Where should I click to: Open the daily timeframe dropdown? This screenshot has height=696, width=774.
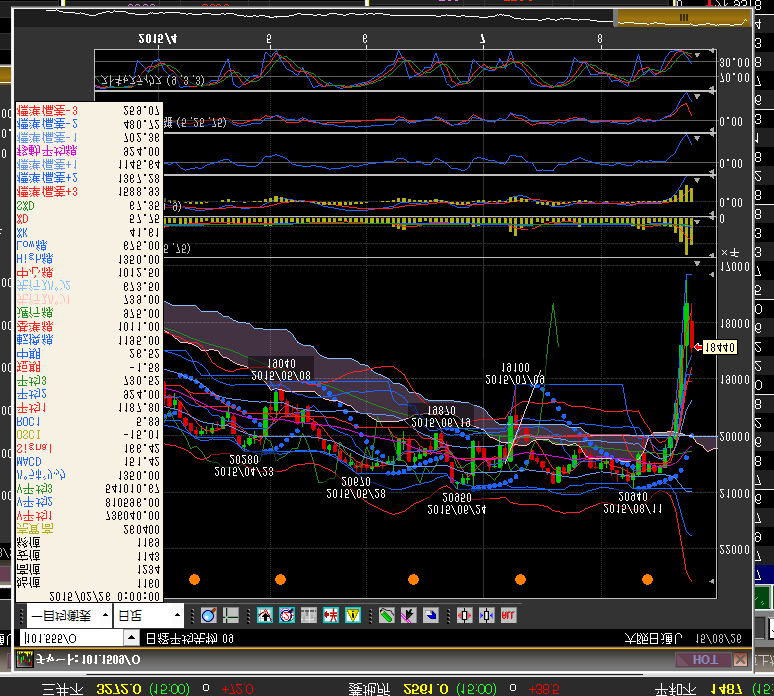point(177,615)
